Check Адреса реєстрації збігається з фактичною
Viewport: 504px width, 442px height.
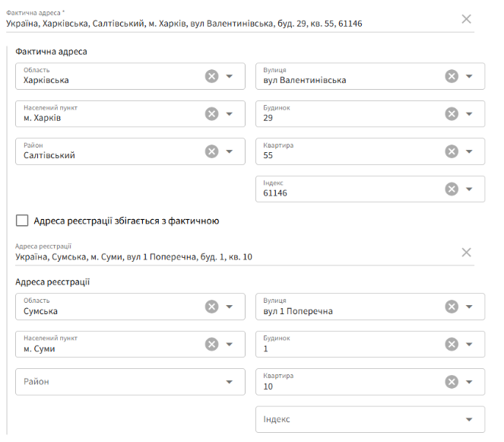tap(22, 221)
